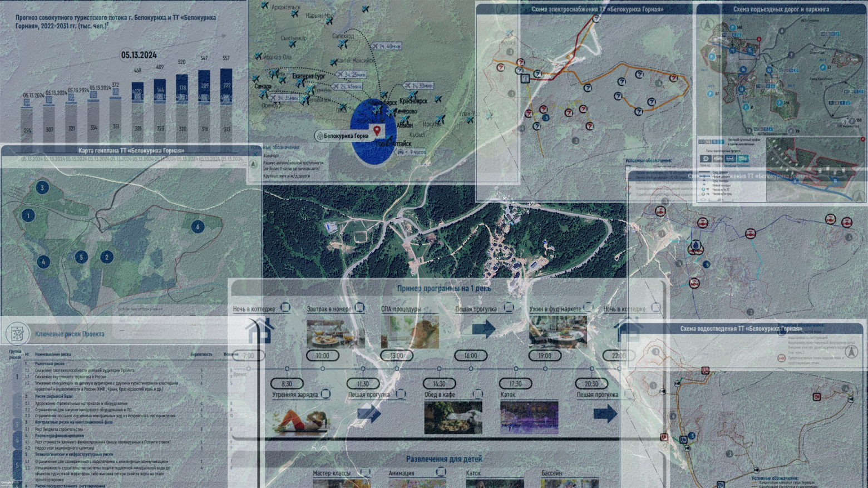The image size is (868, 488).
Task: Click the airplane icon beside Иркутск
Action: tap(441, 119)
